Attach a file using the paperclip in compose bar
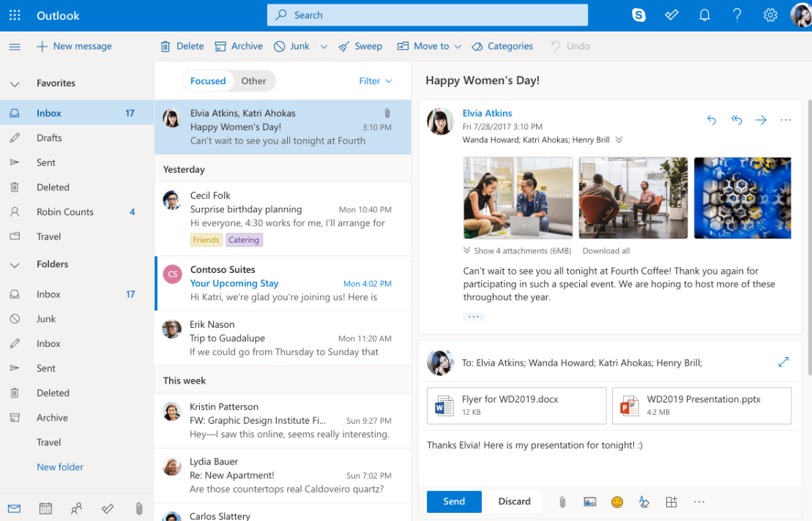Screen dimensions: 812x521 point(562,501)
